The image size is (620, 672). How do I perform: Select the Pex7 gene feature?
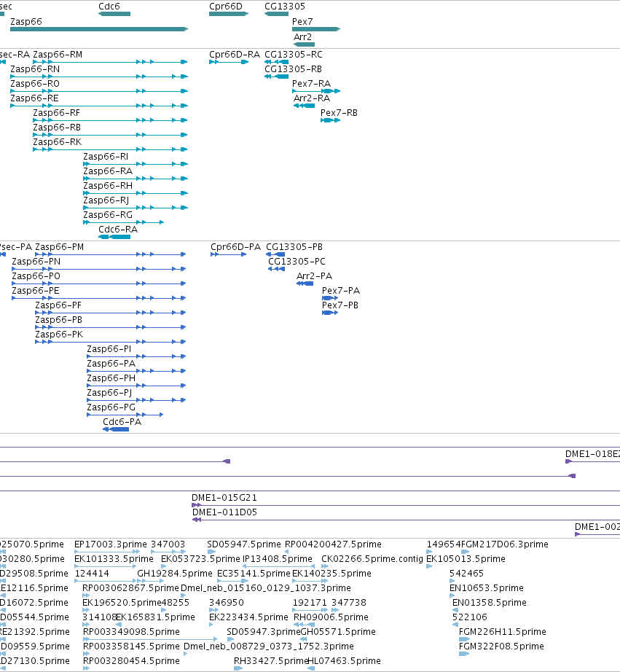click(316, 29)
